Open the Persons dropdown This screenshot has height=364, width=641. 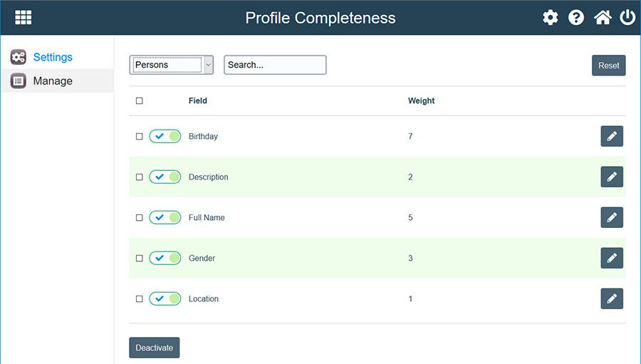click(x=171, y=65)
